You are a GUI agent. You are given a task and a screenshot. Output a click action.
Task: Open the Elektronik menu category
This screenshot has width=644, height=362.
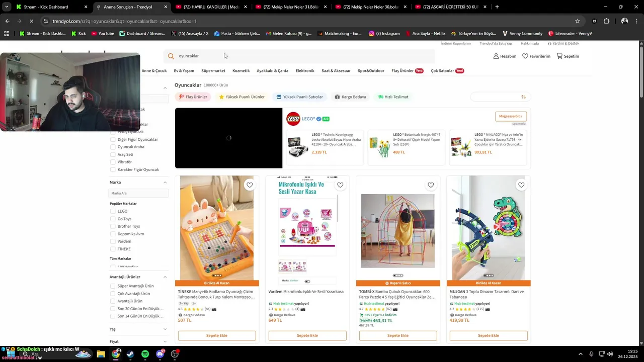(305, 71)
